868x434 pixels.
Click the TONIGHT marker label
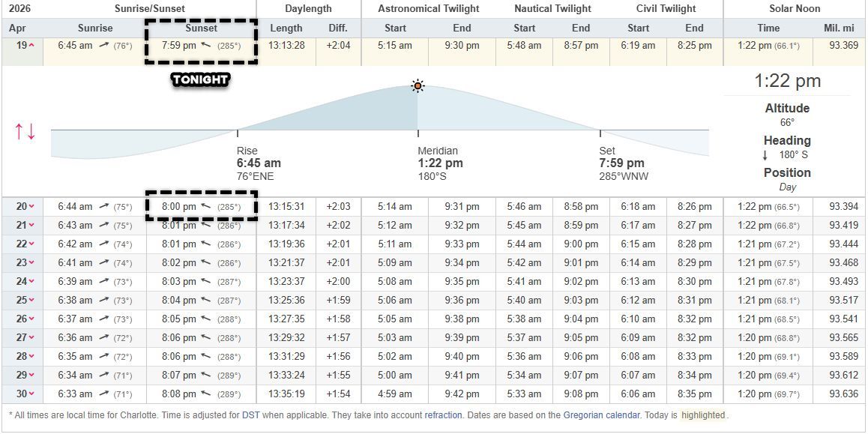point(199,79)
